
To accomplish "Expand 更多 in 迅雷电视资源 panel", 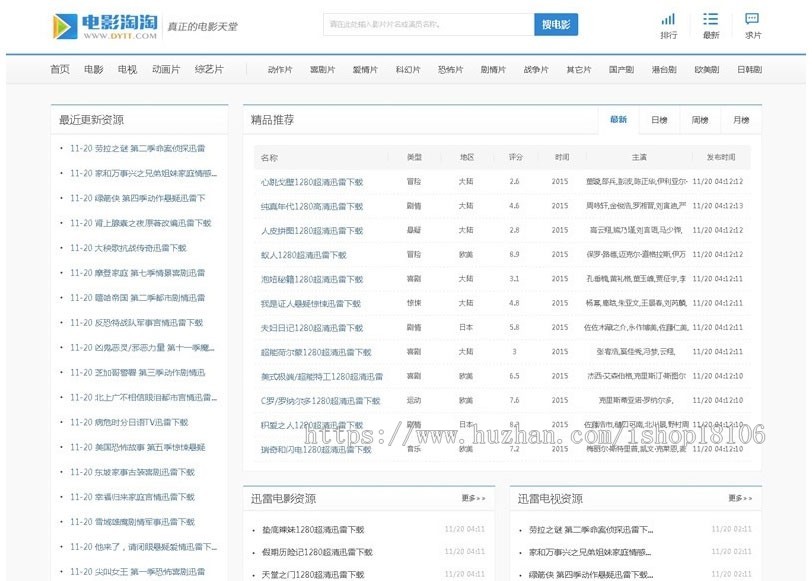I will 740,498.
